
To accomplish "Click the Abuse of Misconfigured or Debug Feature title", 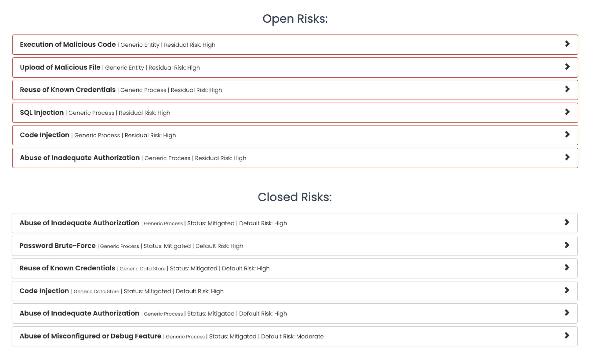I will 90,336.
